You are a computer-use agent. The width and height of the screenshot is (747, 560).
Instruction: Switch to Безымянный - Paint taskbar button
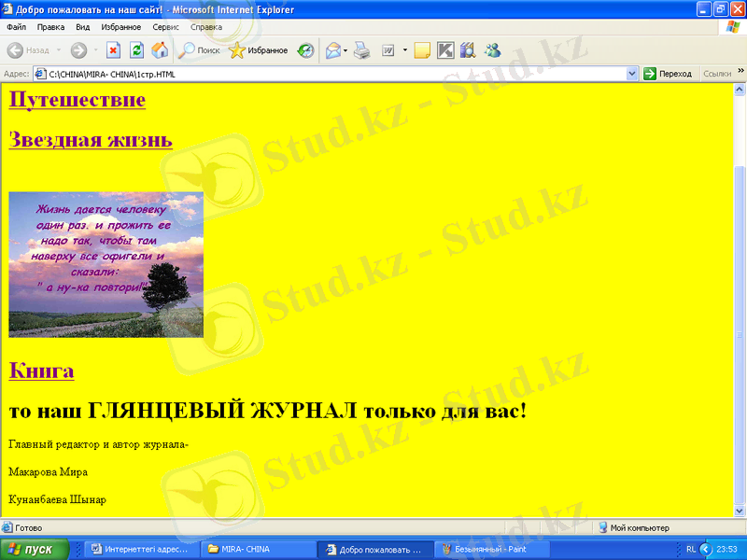coord(491,549)
